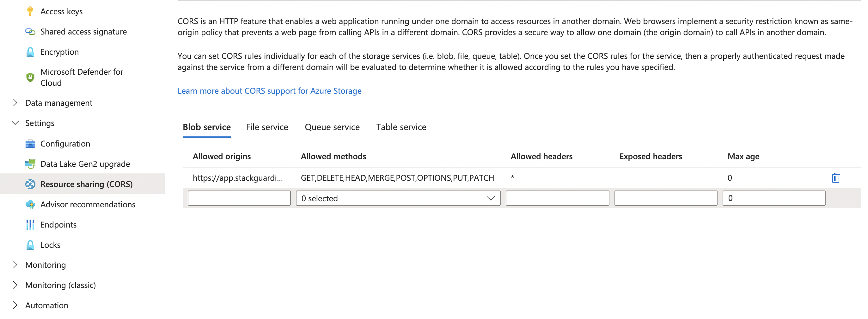Screen dimensions: 868x319
Task: Open the Advisor recommendations icon
Action: pos(31,204)
